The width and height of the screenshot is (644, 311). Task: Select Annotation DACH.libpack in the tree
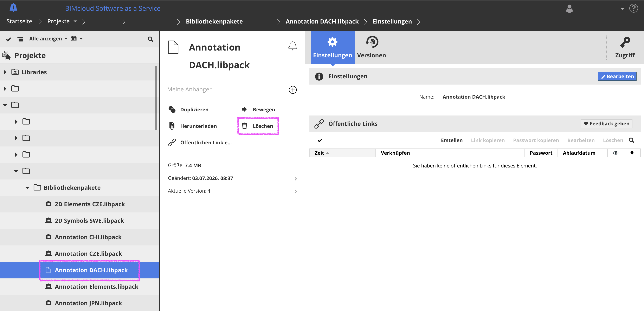point(91,270)
